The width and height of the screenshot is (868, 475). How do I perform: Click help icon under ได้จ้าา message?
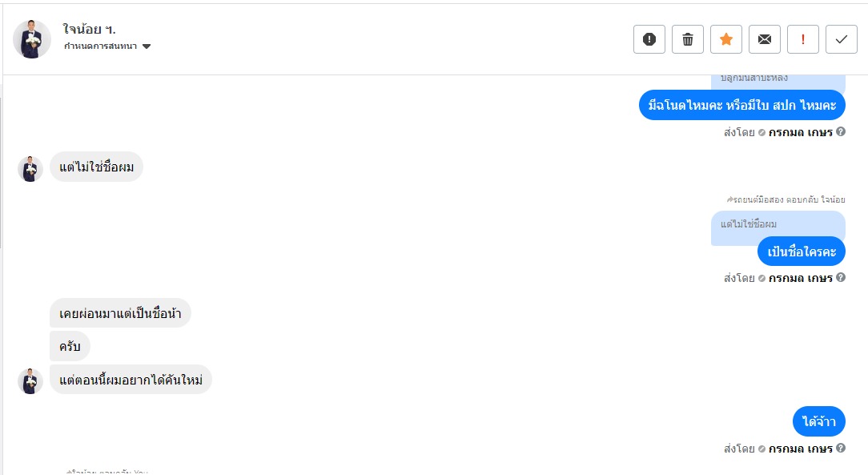tap(841, 448)
